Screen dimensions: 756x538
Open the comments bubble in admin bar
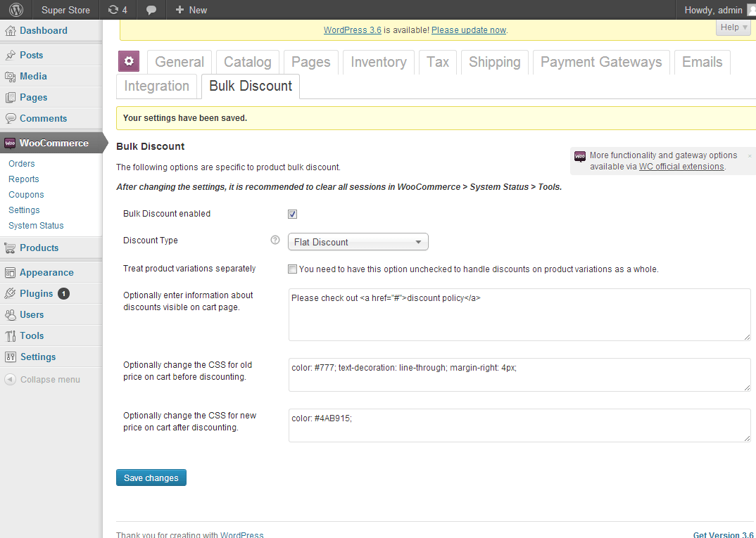click(151, 10)
